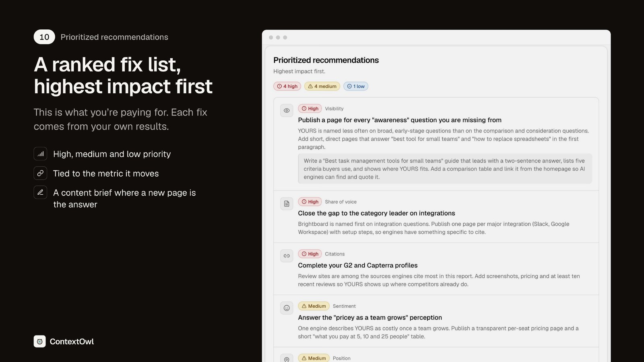This screenshot has height=362, width=644.
Task: Select the '4 medium' filter badge
Action: pos(322,86)
